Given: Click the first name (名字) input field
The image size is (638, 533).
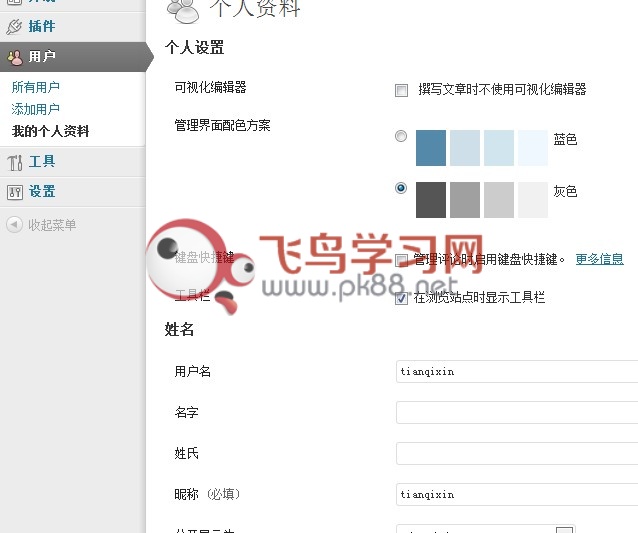Looking at the screenshot, I should (516, 413).
